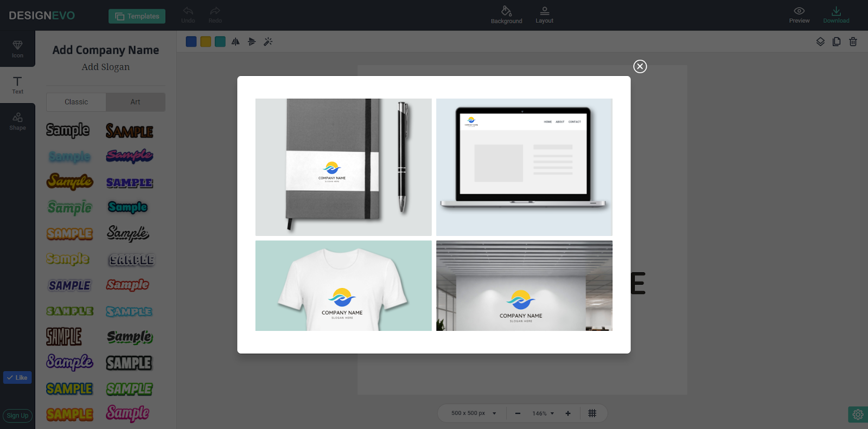
Task: Choose the orange script Sample art style
Action: click(x=70, y=181)
